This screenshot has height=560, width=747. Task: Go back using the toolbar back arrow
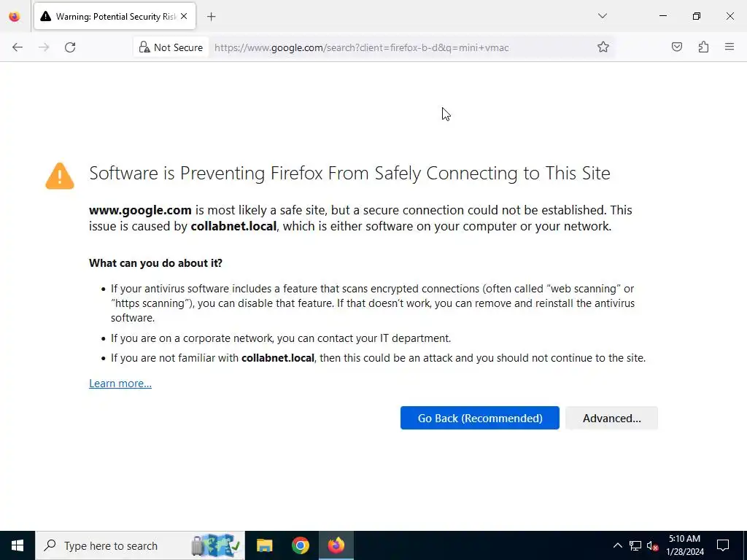tap(18, 47)
